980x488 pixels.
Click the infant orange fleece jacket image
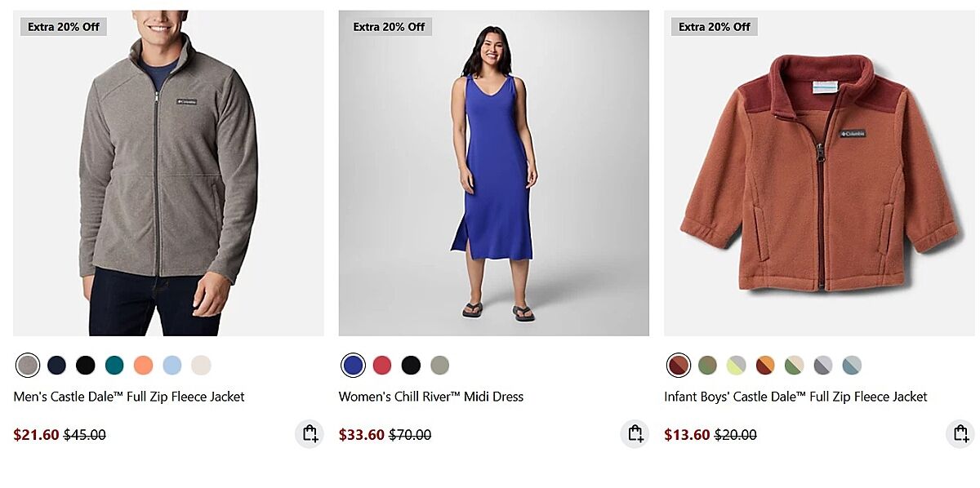[x=818, y=173]
